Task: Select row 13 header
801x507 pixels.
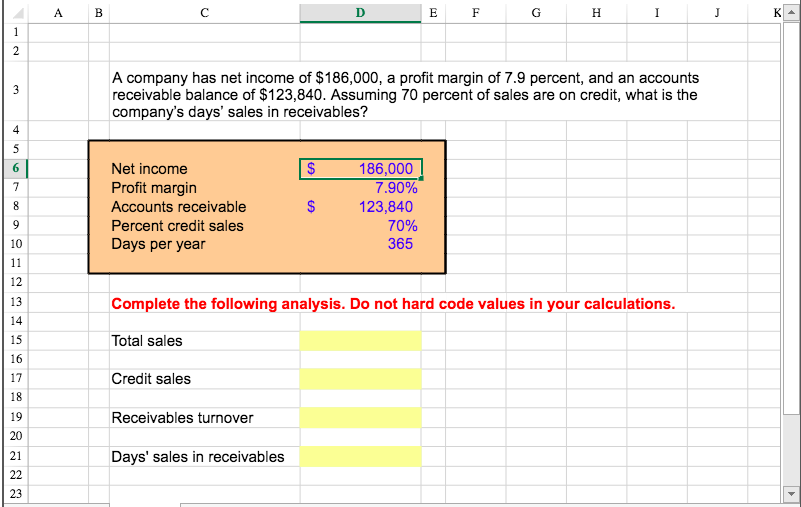Action: [16, 302]
